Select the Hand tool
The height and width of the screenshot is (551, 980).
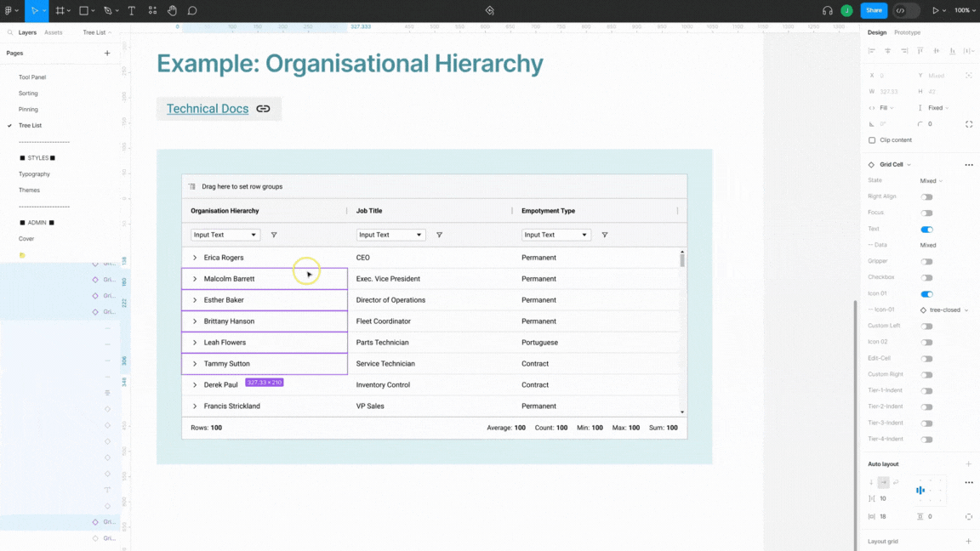pyautogui.click(x=172, y=10)
